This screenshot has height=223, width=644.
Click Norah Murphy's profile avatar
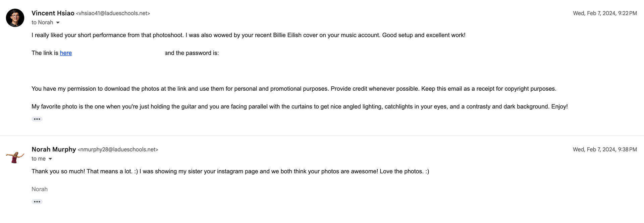coord(15,157)
